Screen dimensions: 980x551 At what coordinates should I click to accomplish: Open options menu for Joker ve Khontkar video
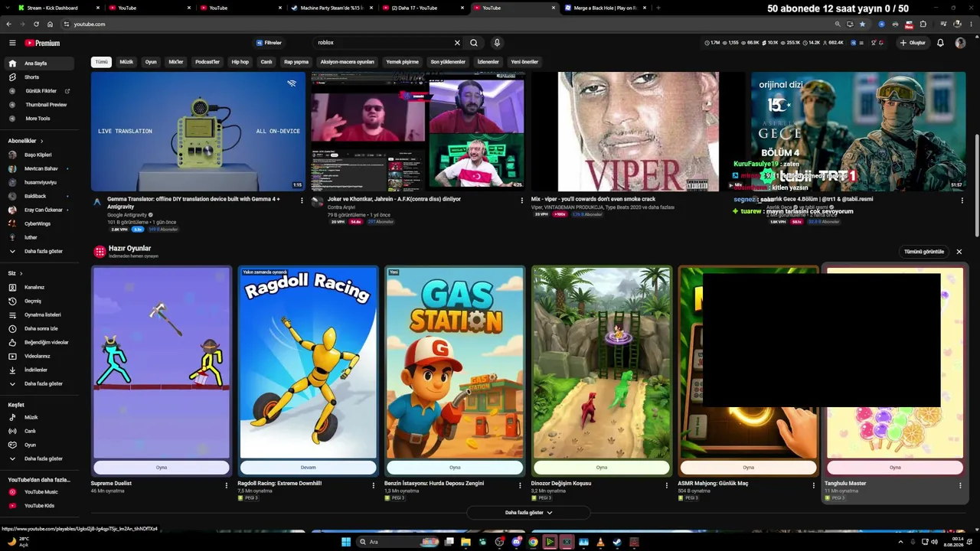point(521,201)
